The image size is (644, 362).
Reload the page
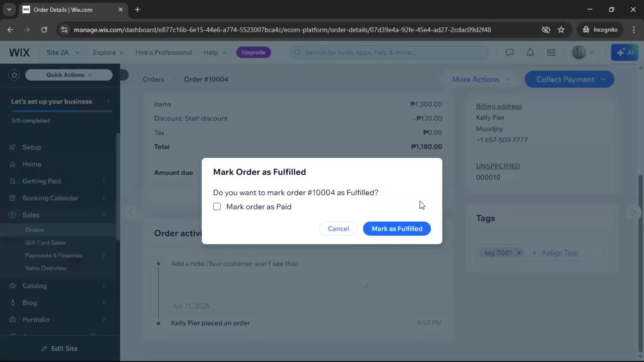pyautogui.click(x=44, y=30)
